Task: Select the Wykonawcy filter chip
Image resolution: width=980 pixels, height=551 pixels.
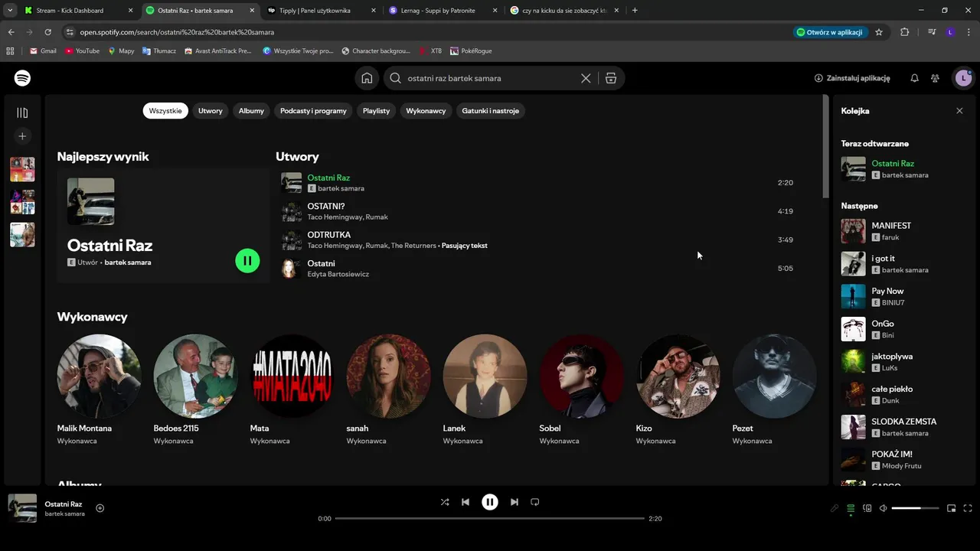Action: [x=426, y=111]
